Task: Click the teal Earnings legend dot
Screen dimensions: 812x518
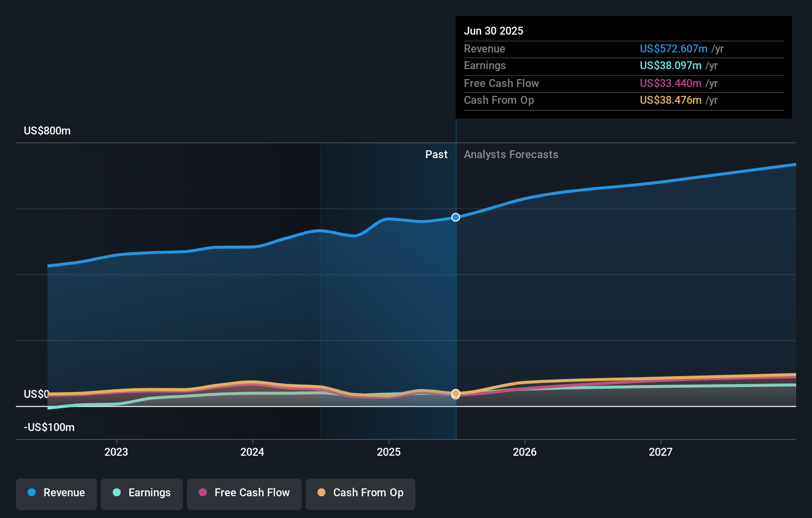Action: click(x=117, y=492)
